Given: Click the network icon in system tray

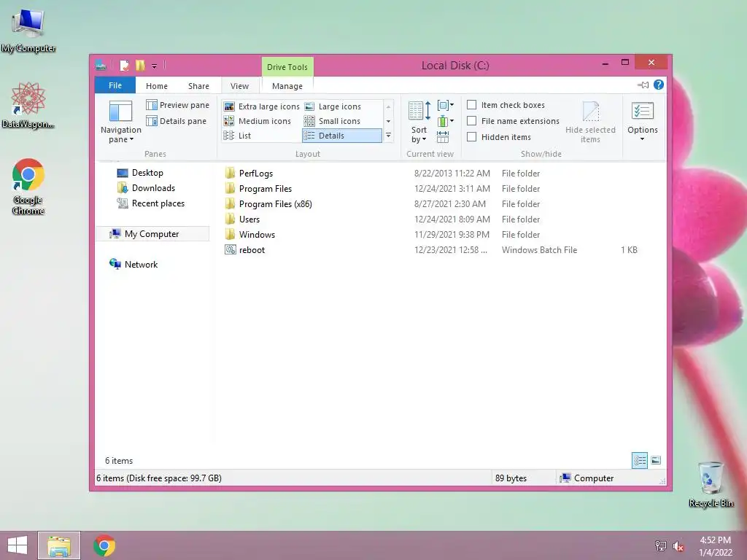Looking at the screenshot, I should click(x=661, y=545).
